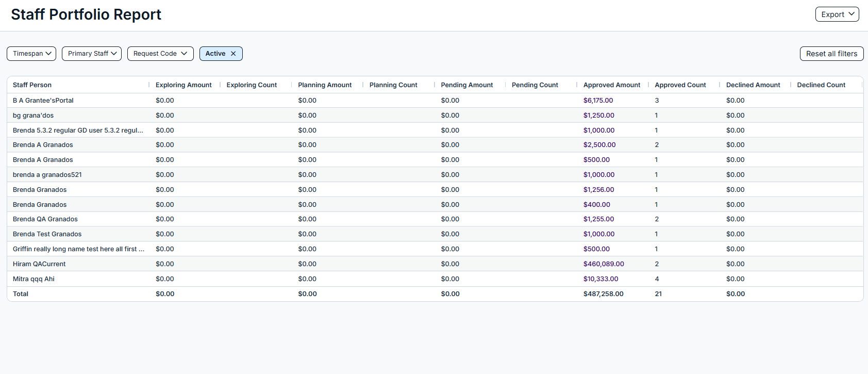Click Reset all filters button
The height and width of the screenshot is (374, 868).
[x=831, y=54]
